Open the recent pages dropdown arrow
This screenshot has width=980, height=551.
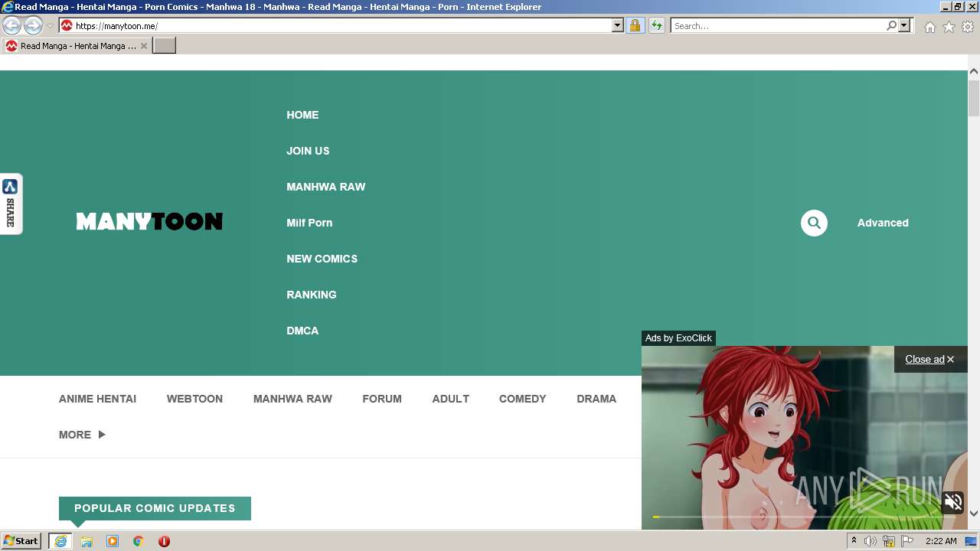pos(50,26)
